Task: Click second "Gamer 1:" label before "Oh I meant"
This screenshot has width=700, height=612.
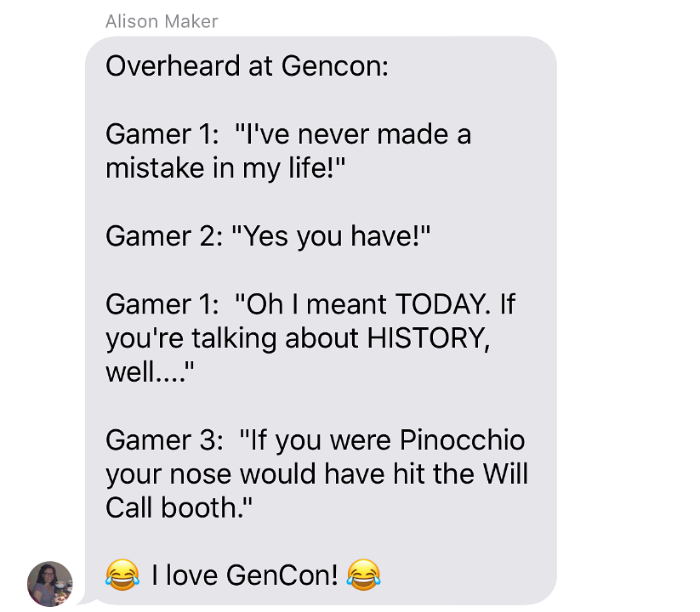Action: pyautogui.click(x=162, y=304)
